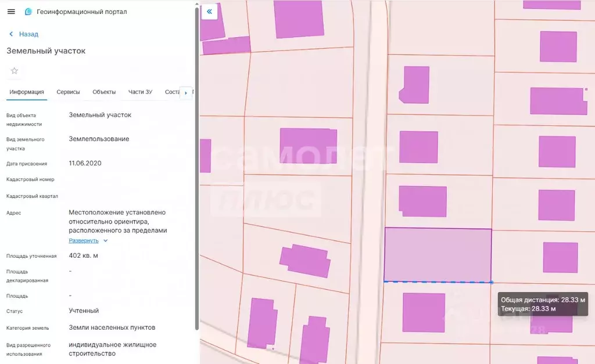Screen dimensions: 595x364
Task: Click индивидуальное жилищное строительство value
Action: (x=113, y=349)
